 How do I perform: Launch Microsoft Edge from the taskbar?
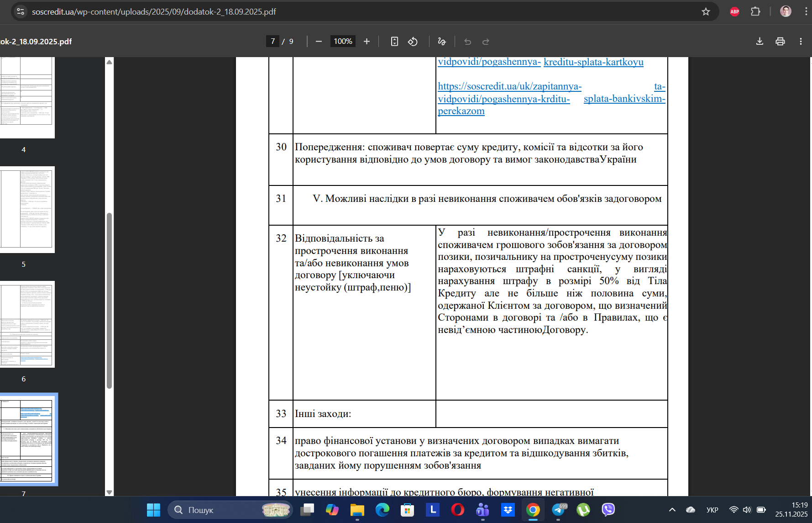pyautogui.click(x=382, y=510)
